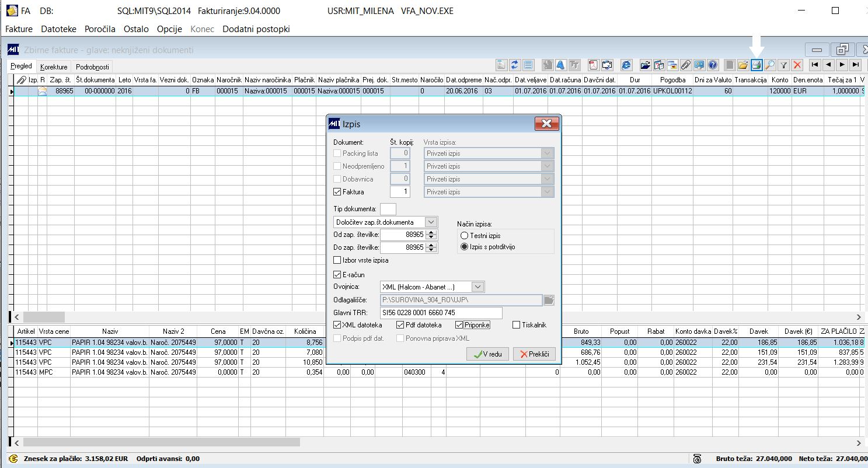Enable the Tiskalnik checkbox
Viewport: 868px width, 468px height.
coord(516,325)
